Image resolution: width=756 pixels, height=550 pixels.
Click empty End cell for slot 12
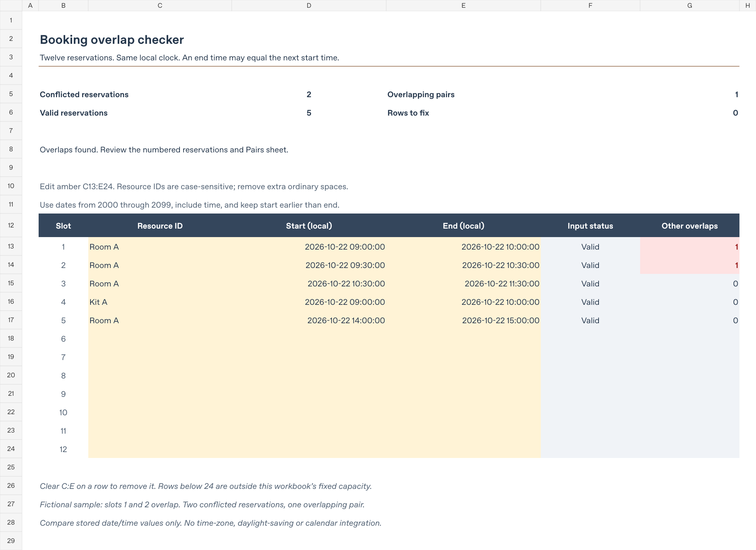(464, 449)
